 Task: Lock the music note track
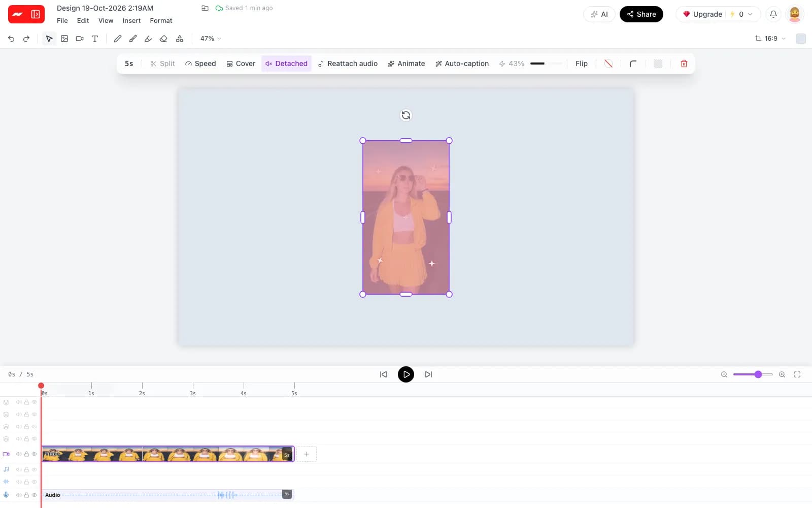[26, 470]
